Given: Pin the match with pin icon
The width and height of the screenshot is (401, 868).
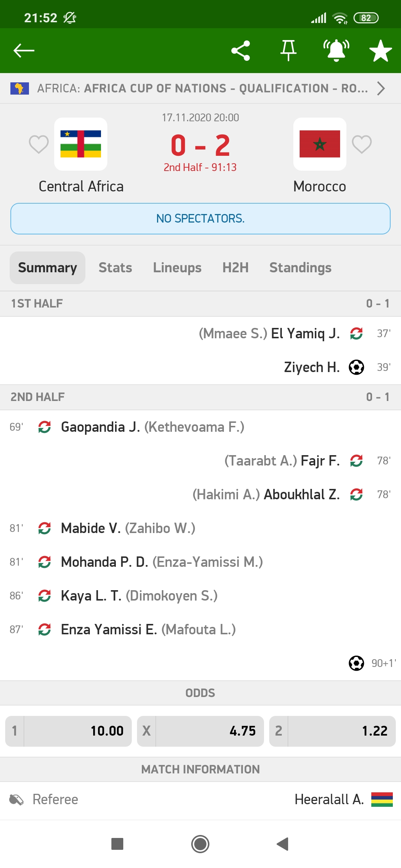Looking at the screenshot, I should [288, 50].
